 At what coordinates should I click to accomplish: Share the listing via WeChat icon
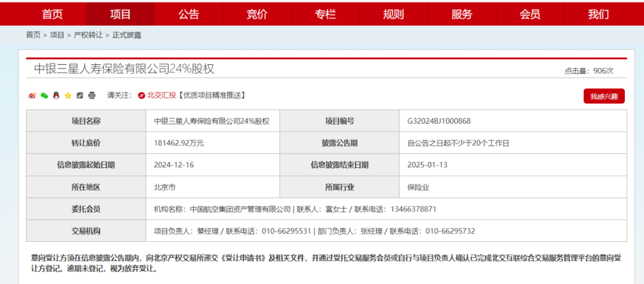click(x=44, y=95)
